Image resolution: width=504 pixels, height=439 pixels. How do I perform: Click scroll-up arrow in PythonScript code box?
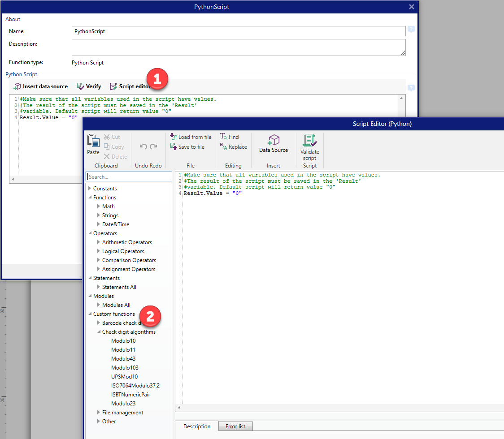(x=401, y=98)
